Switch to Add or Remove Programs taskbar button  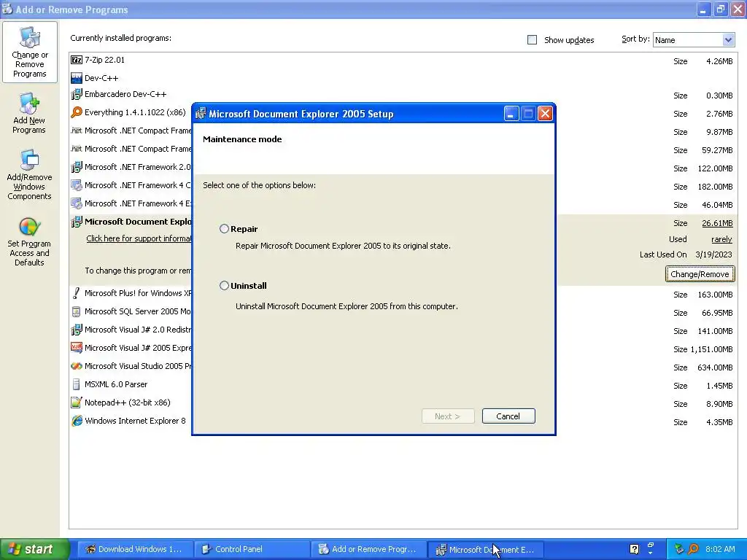click(x=368, y=549)
